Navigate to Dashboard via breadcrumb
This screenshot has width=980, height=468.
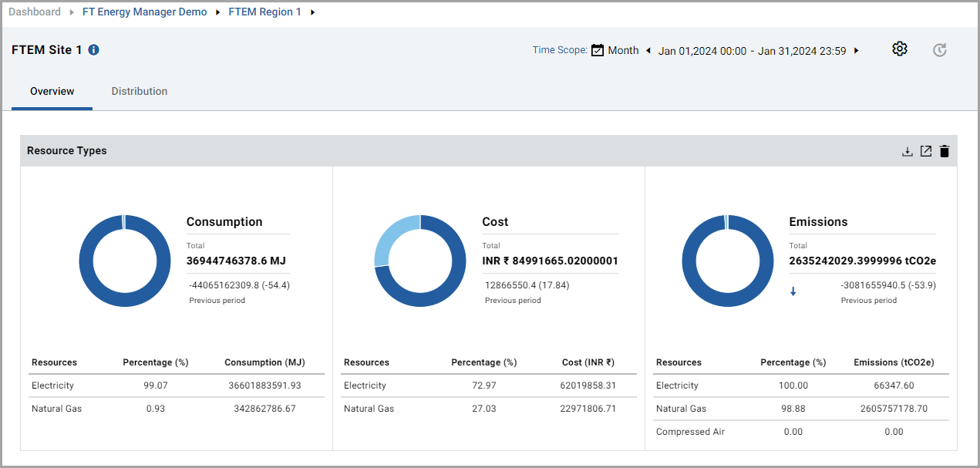(32, 12)
